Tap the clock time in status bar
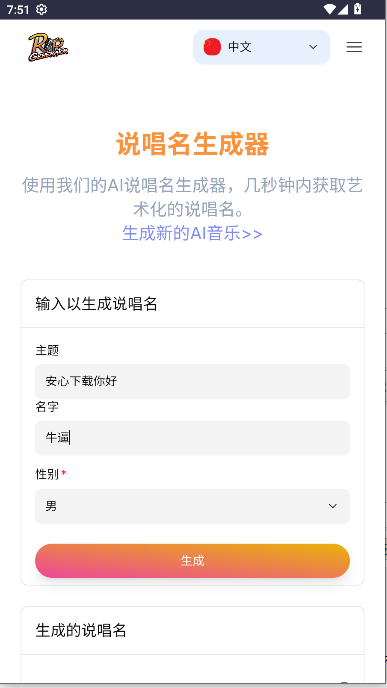The image size is (387, 688). pos(18,9)
